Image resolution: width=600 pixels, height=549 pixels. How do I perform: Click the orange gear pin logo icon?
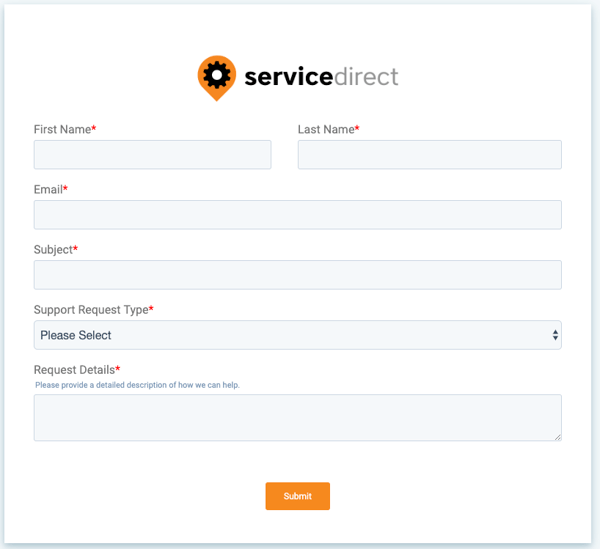216,76
